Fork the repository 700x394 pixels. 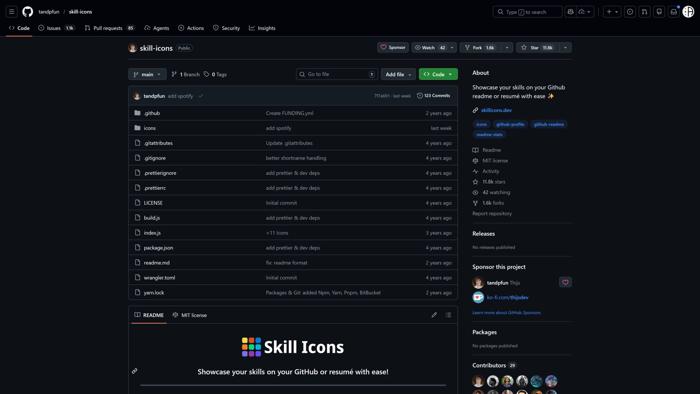(x=480, y=48)
